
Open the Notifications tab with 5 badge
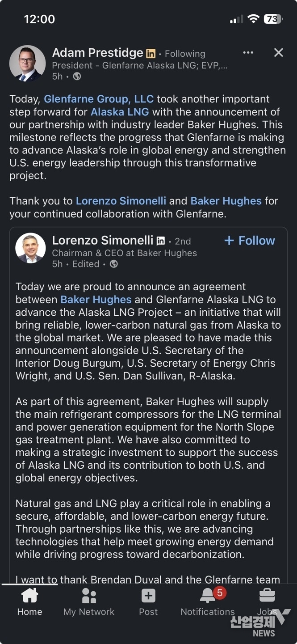[x=208, y=602]
